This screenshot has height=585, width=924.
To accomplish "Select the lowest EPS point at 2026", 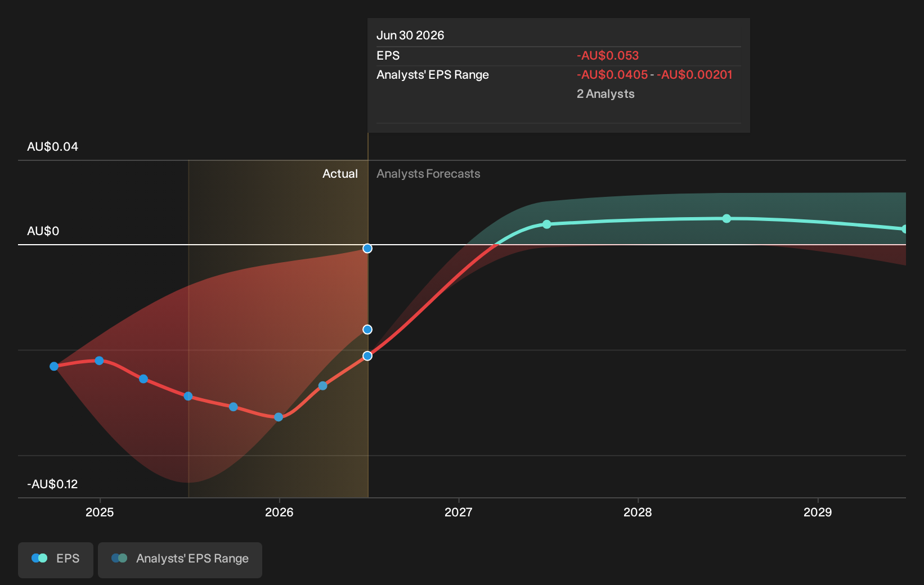I will click(279, 417).
